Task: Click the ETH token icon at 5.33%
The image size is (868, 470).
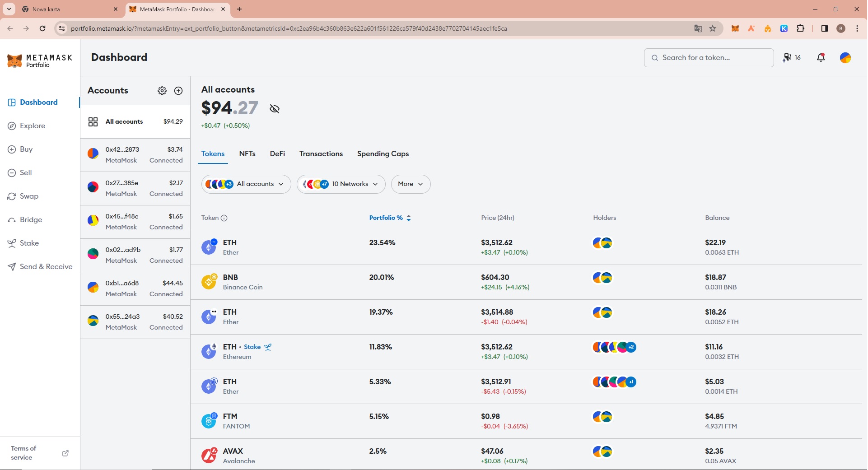Action: [x=209, y=386]
